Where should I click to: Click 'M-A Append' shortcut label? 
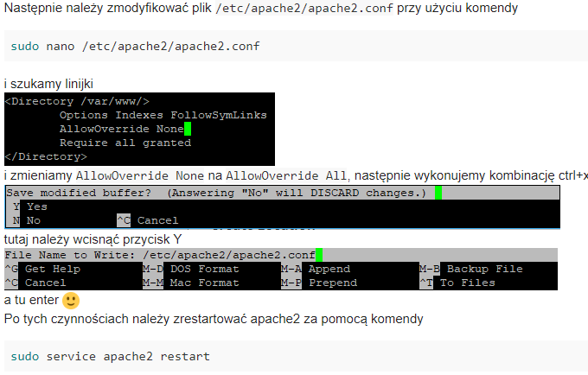click(x=316, y=269)
